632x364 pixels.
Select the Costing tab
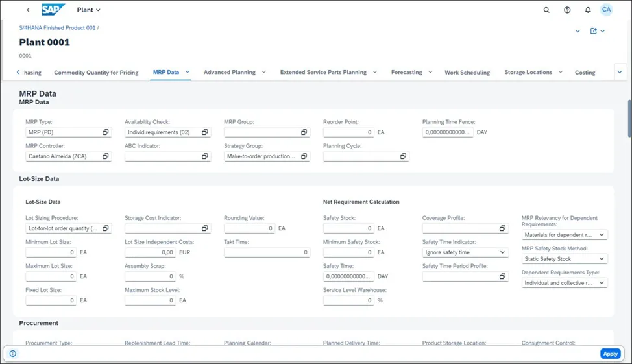click(x=585, y=73)
